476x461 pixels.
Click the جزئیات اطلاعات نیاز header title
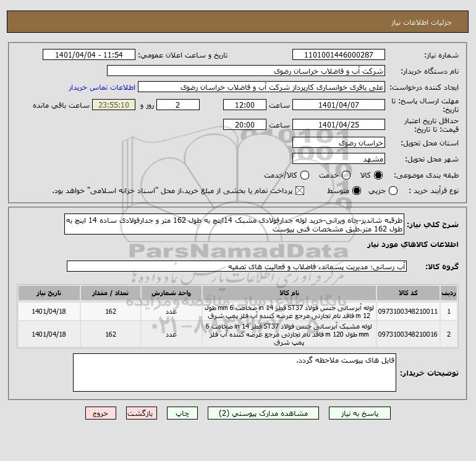[x=422, y=23]
